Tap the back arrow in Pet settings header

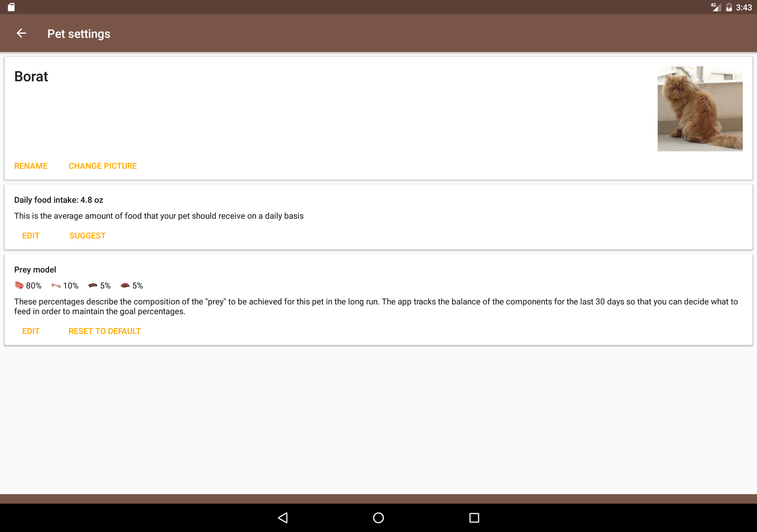tap(21, 33)
